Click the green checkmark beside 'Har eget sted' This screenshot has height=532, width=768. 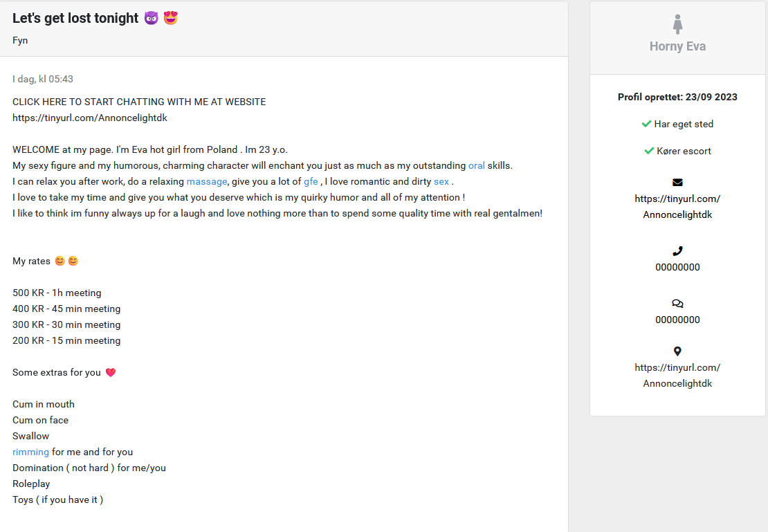point(646,124)
